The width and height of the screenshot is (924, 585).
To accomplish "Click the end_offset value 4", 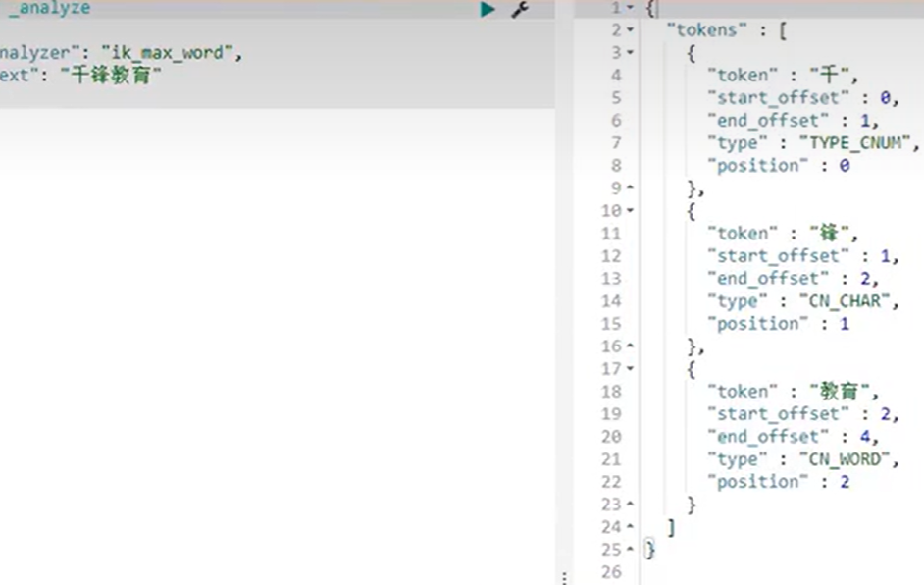I will pos(865,437).
